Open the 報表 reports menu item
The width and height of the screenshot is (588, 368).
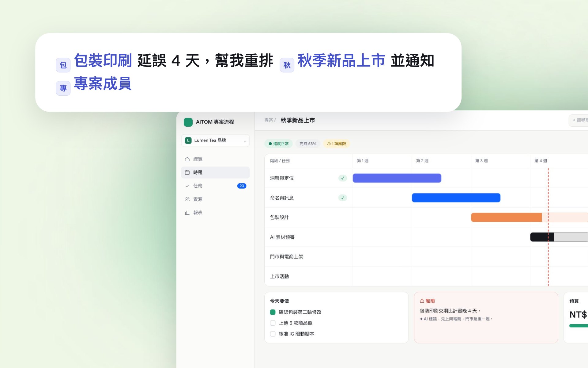(x=215, y=213)
